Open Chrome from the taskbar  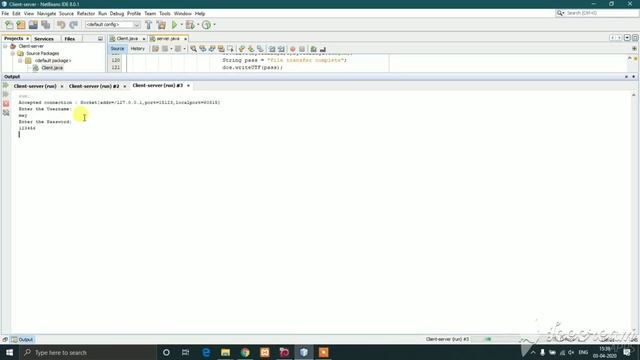coord(245,352)
